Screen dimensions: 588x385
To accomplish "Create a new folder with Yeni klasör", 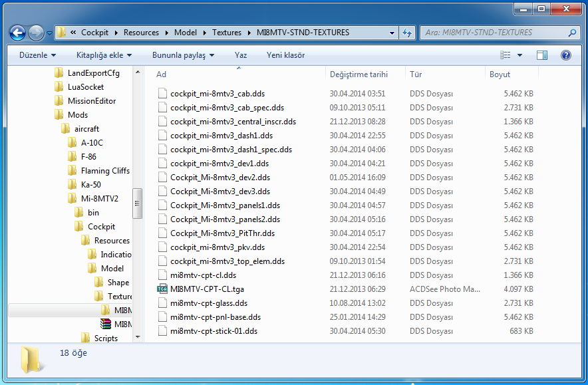I will (285, 55).
